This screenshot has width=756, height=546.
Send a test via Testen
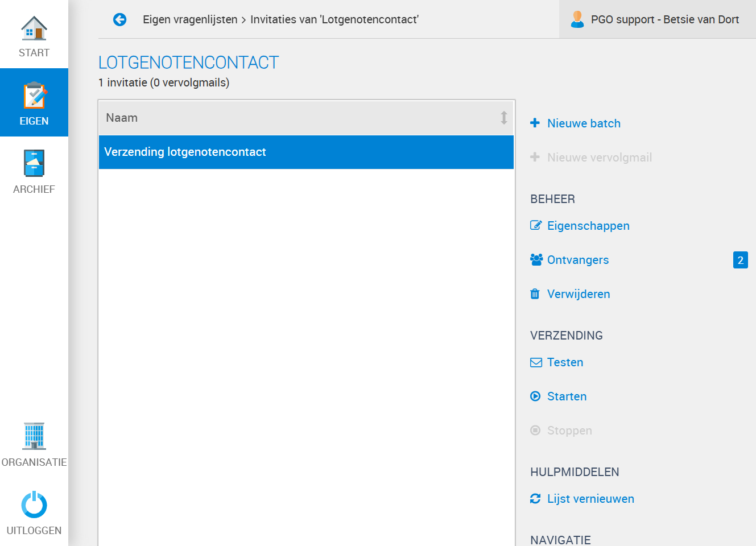pyautogui.click(x=565, y=362)
